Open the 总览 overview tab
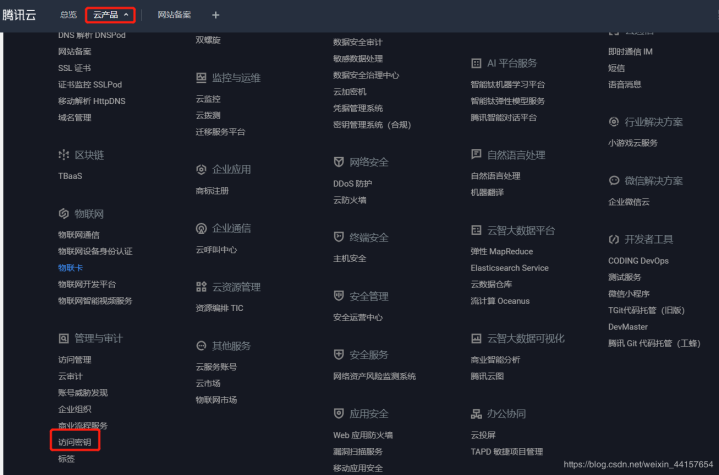 (x=68, y=15)
